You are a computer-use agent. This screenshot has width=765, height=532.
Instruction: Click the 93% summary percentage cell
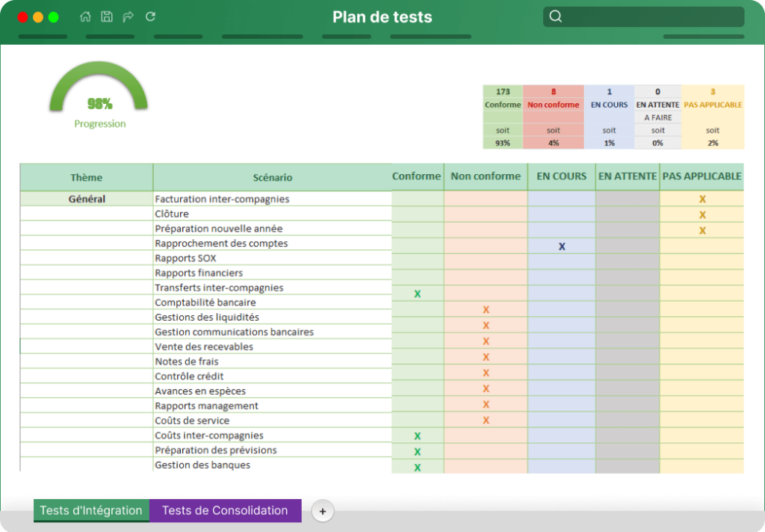pyautogui.click(x=503, y=143)
